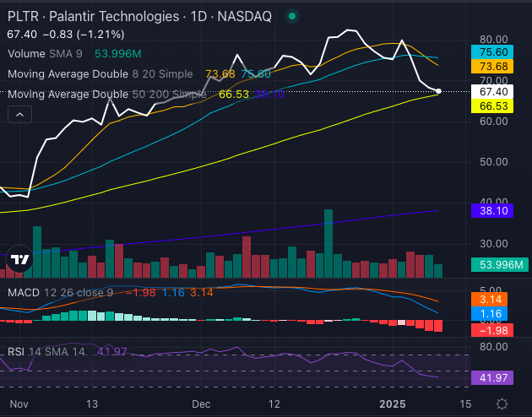Select the PLTR Palantir Technologies symbol title
This screenshot has height=417, width=532.
[93, 18]
